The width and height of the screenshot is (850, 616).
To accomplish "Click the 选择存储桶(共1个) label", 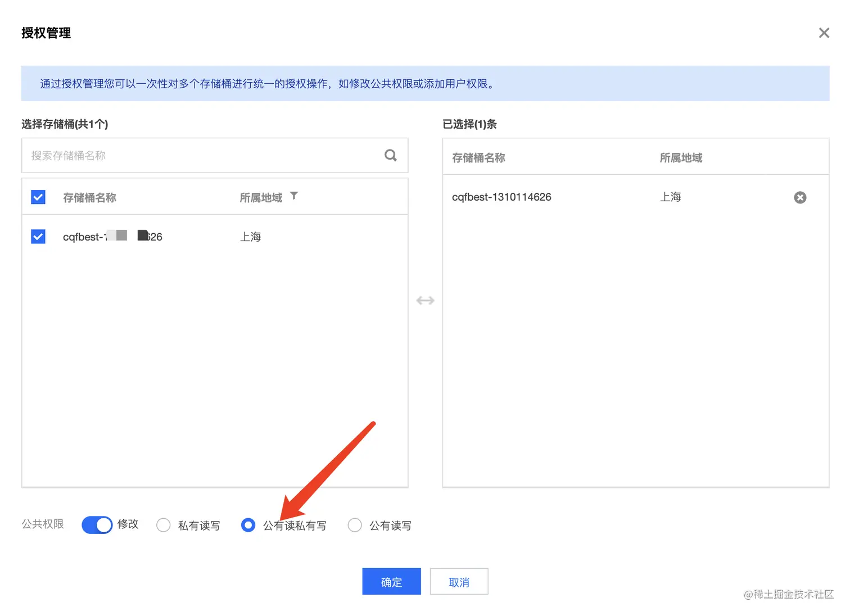I will [x=65, y=124].
